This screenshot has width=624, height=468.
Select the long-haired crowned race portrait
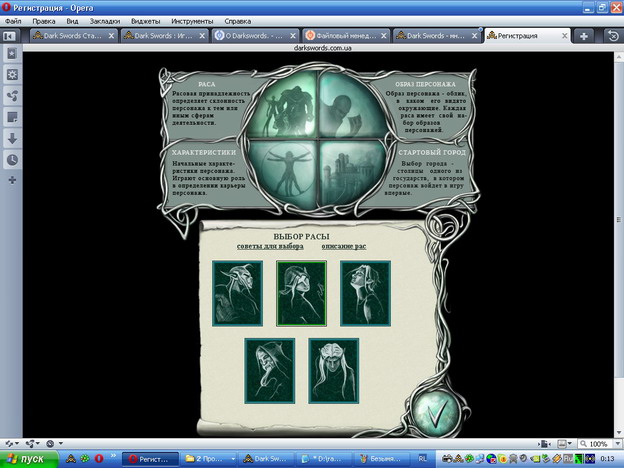pyautogui.click(x=333, y=370)
